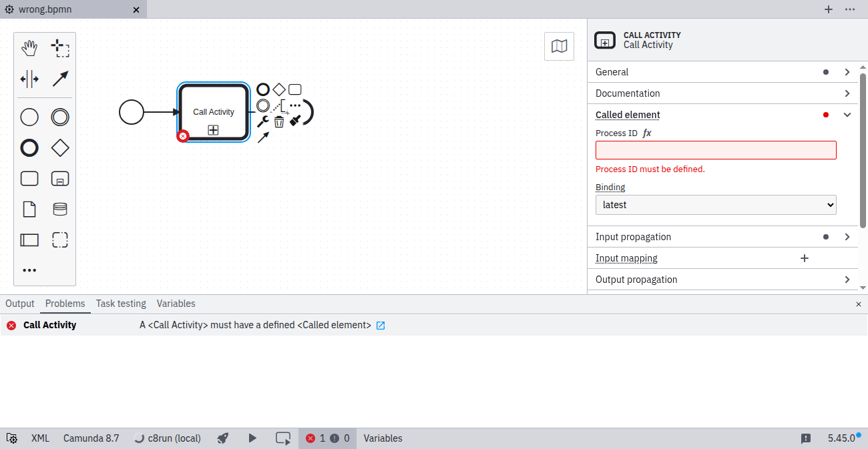Toggle the XML view
Image resolution: width=868 pixels, height=449 pixels.
(40, 438)
